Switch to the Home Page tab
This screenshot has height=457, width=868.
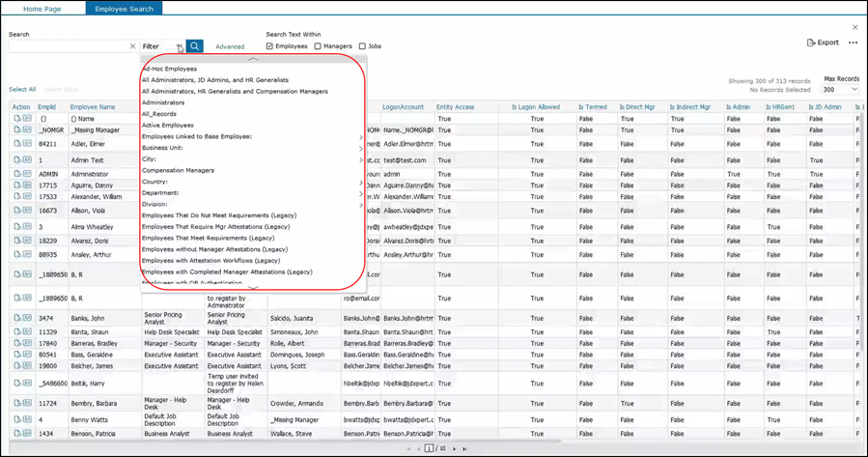click(x=42, y=9)
